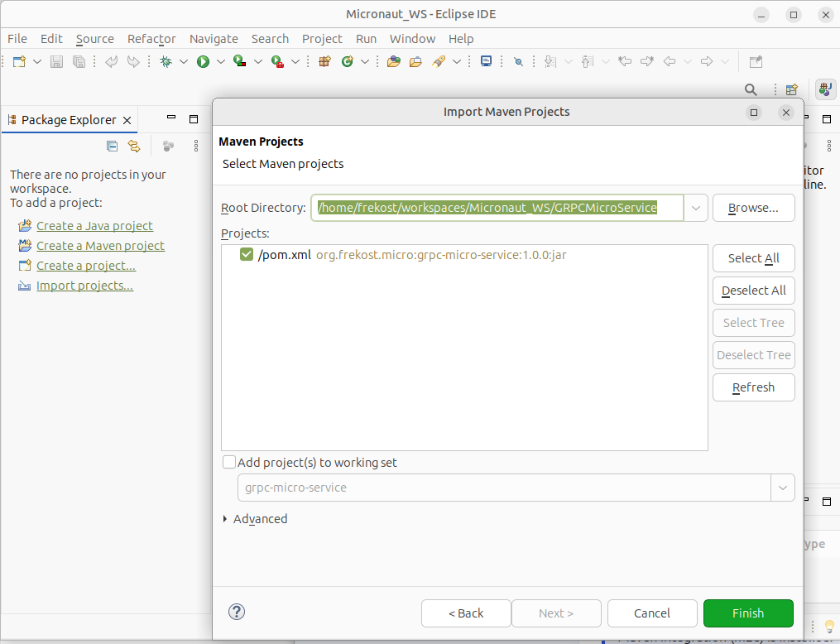The image size is (840, 644).
Task: Click the Last Edit Location icon
Action: [625, 61]
